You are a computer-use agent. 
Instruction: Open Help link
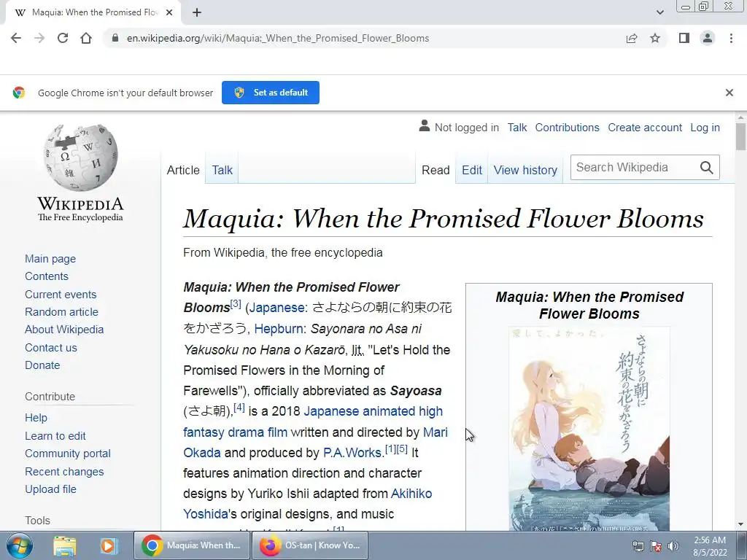(36, 418)
